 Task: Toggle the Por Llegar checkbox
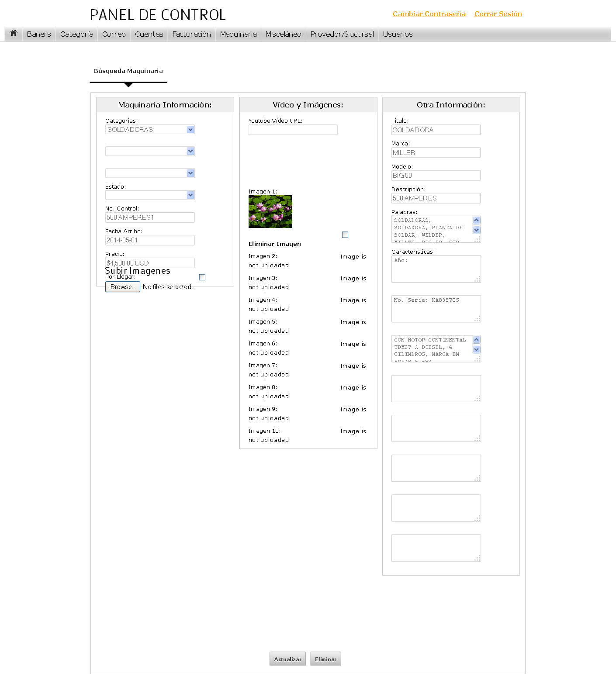pos(202,277)
